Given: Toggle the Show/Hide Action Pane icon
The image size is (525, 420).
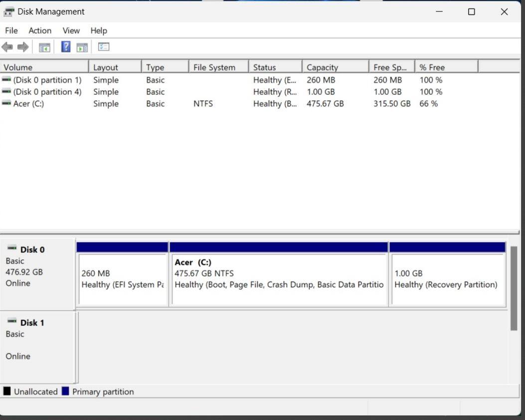Looking at the screenshot, I should (82, 47).
